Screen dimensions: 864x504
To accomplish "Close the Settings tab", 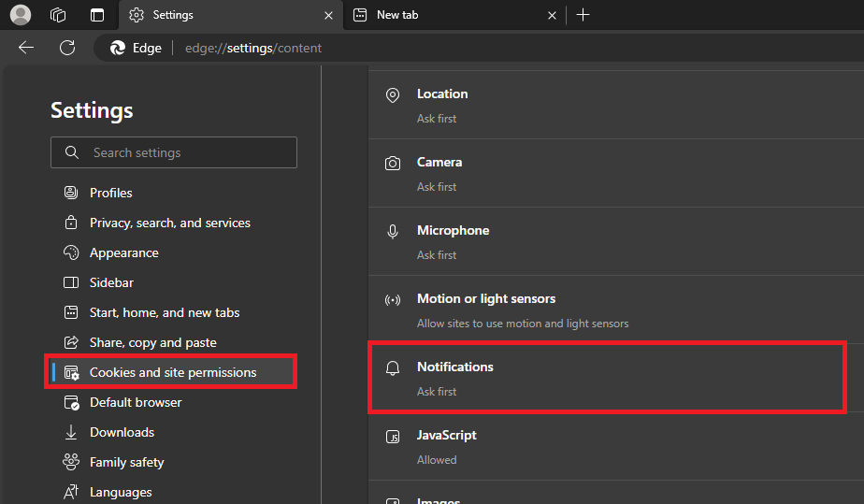I will (329, 15).
